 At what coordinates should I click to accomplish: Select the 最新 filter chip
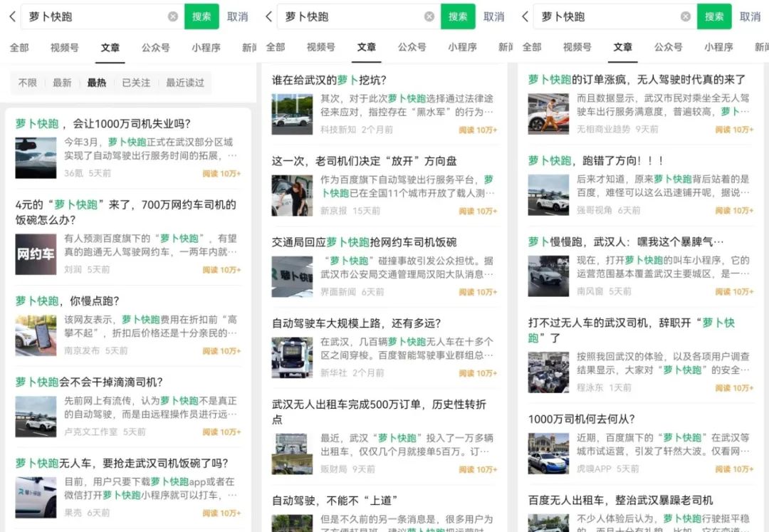pyautogui.click(x=62, y=83)
